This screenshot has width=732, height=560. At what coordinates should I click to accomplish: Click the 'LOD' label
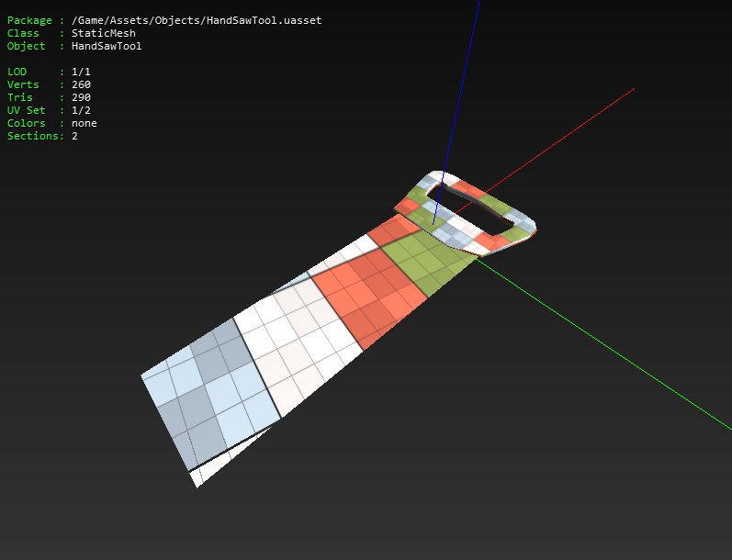17,72
